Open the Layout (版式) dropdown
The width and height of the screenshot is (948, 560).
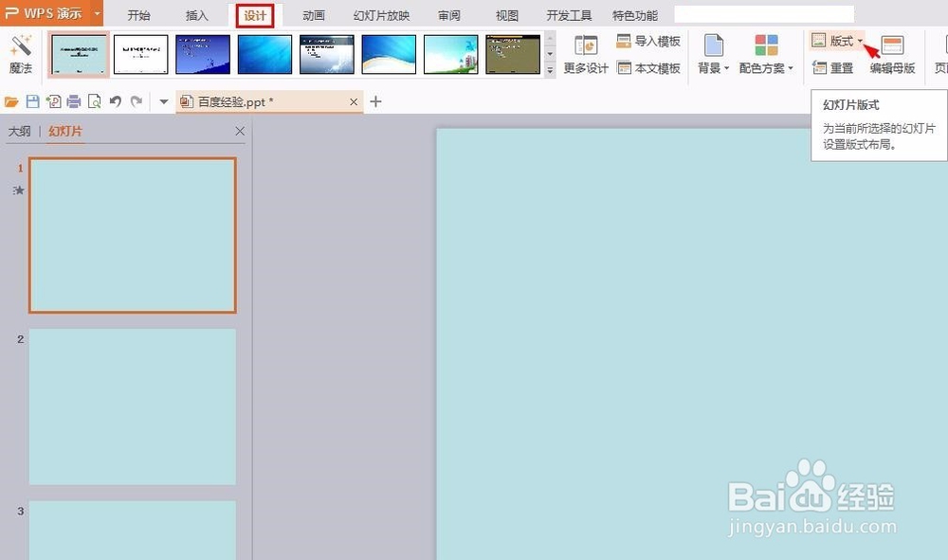837,41
